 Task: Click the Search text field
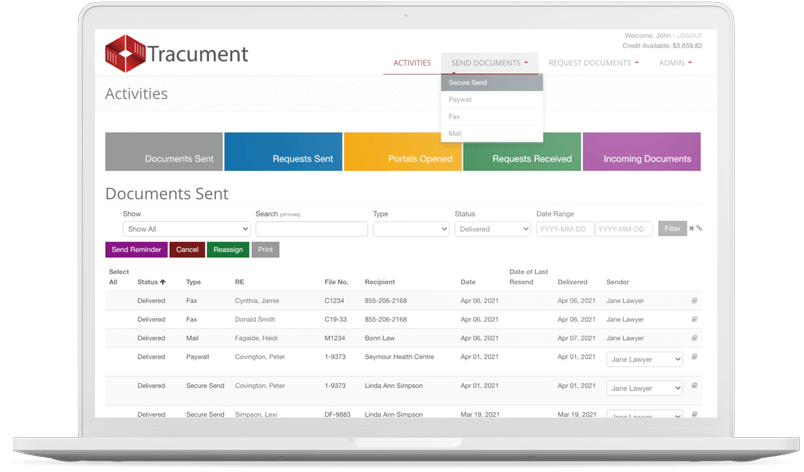point(311,229)
